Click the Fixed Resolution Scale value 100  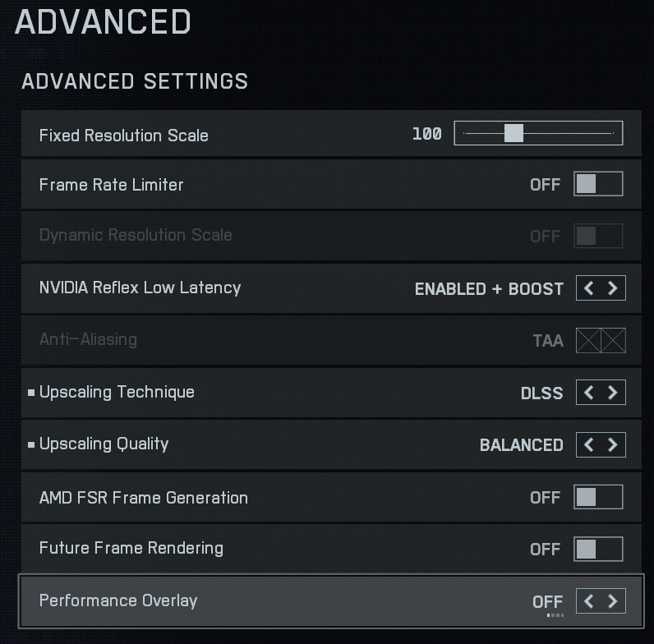pyautogui.click(x=426, y=134)
